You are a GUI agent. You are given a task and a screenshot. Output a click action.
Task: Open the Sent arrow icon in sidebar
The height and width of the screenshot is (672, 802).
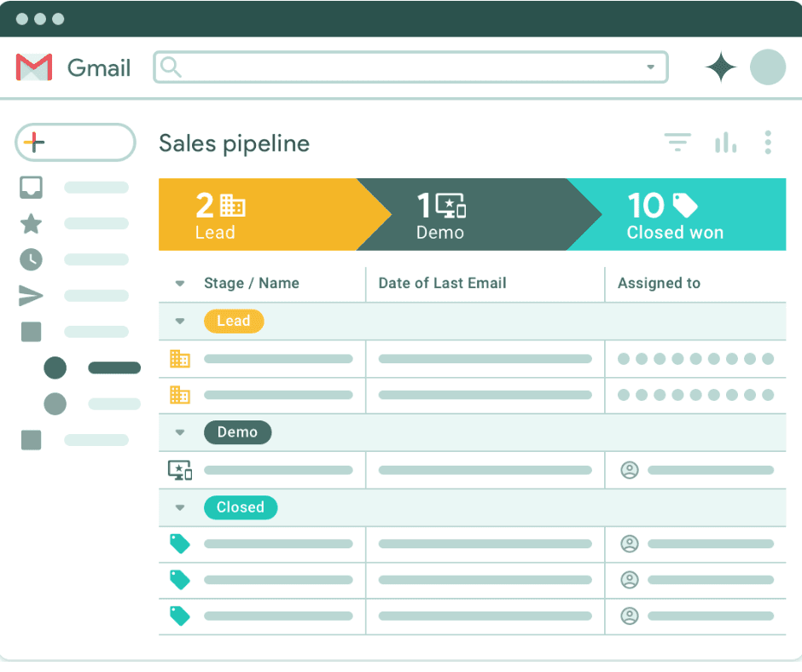[31, 296]
